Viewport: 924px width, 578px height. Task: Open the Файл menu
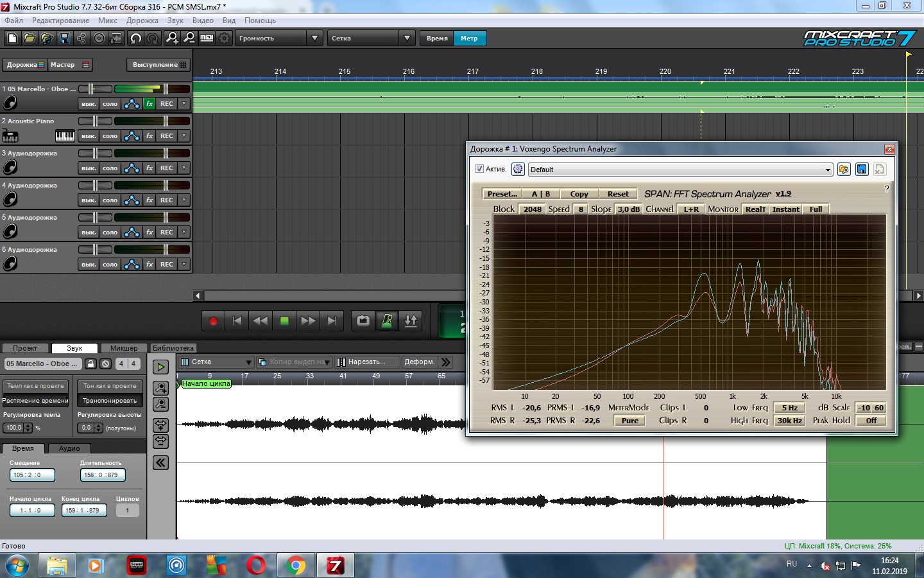(x=13, y=21)
